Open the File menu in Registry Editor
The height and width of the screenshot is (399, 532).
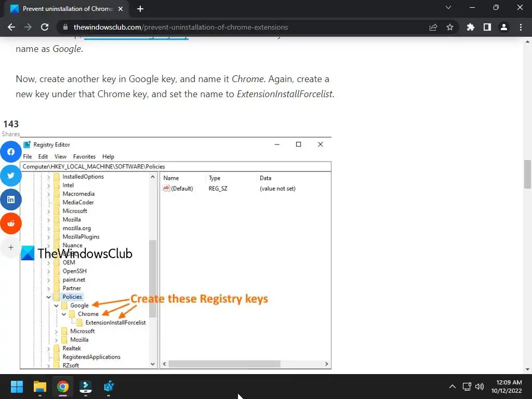pos(28,156)
